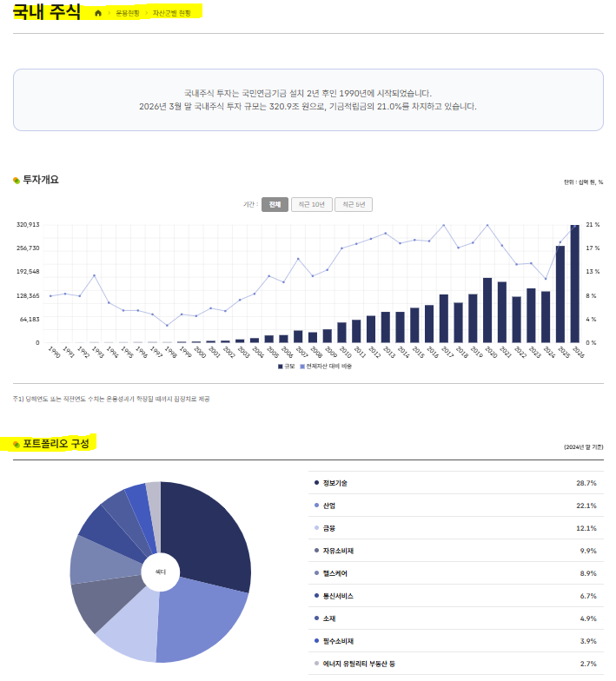Toggle the 규모 series legend square
This screenshot has width=616, height=681.
click(280, 367)
